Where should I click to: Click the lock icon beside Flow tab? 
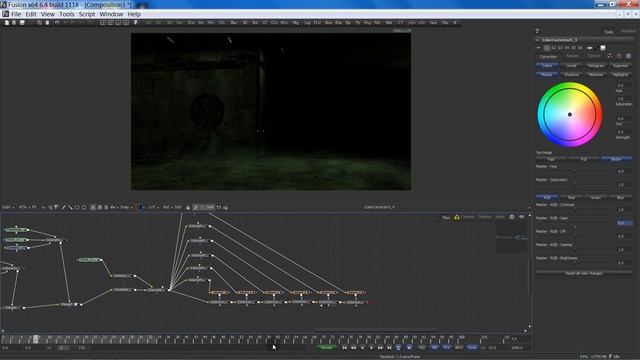pos(457,217)
